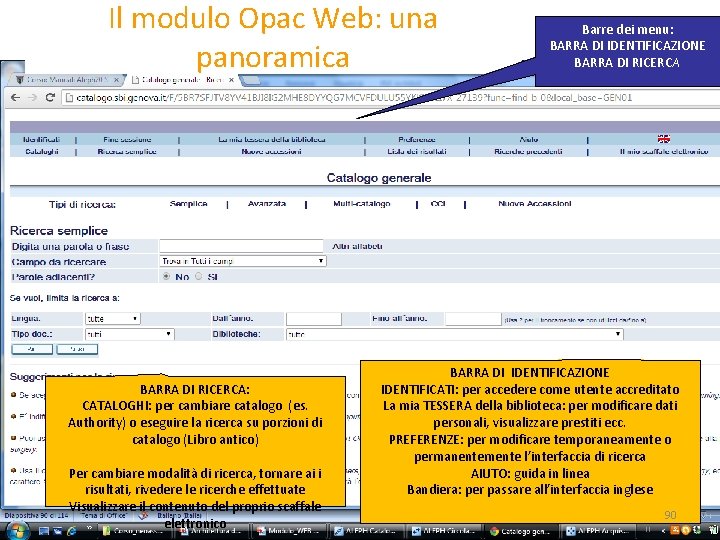Open 'ALEPH Acquisi...' taskbar button
The image size is (720, 540).
click(x=597, y=531)
